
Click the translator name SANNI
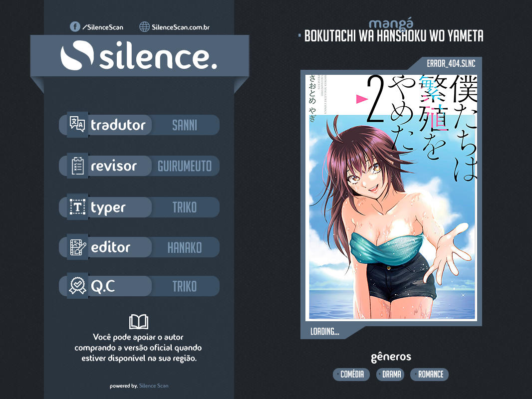coord(185,125)
